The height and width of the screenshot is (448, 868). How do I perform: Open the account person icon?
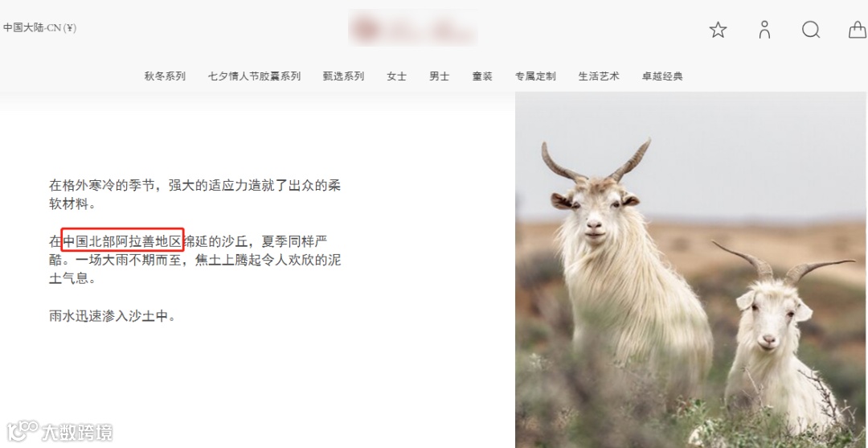click(764, 29)
